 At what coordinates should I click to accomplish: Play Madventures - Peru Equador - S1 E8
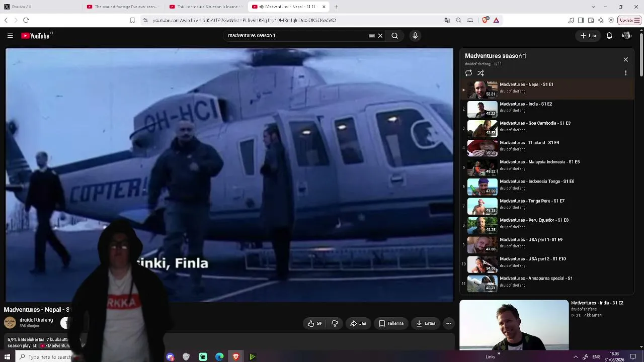[547, 226]
